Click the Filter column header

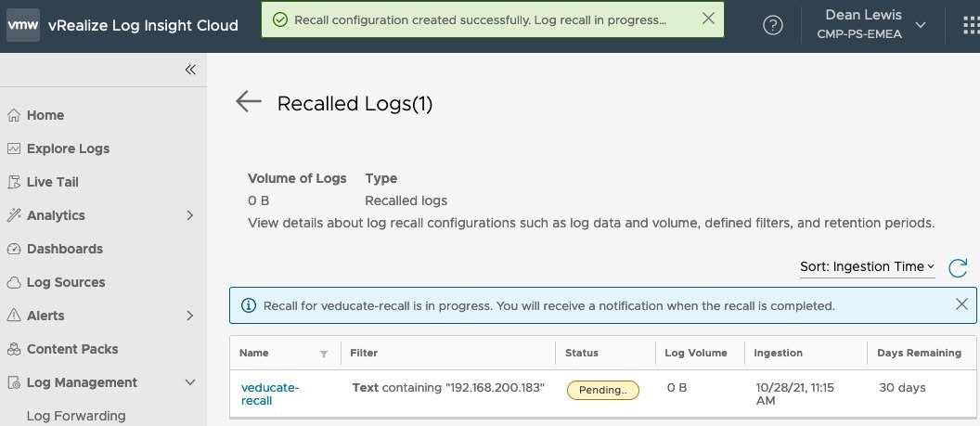364,353
